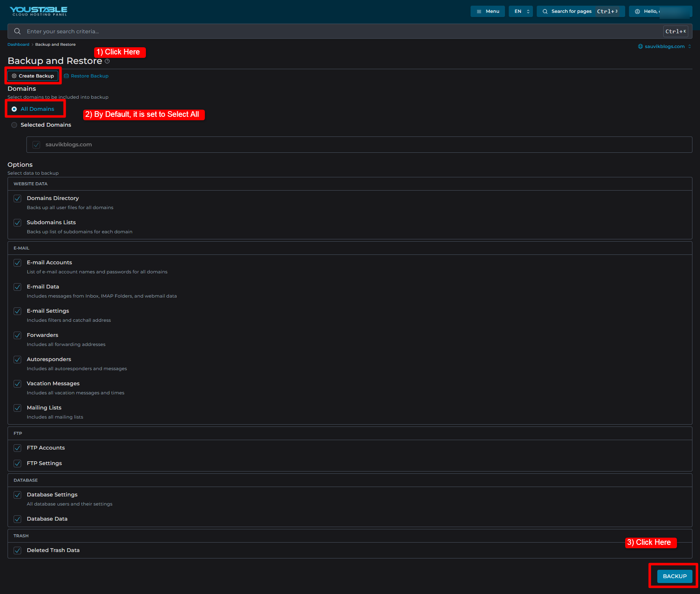Uncheck the Mailing Lists checkbox
Image resolution: width=700 pixels, height=594 pixels.
point(17,408)
